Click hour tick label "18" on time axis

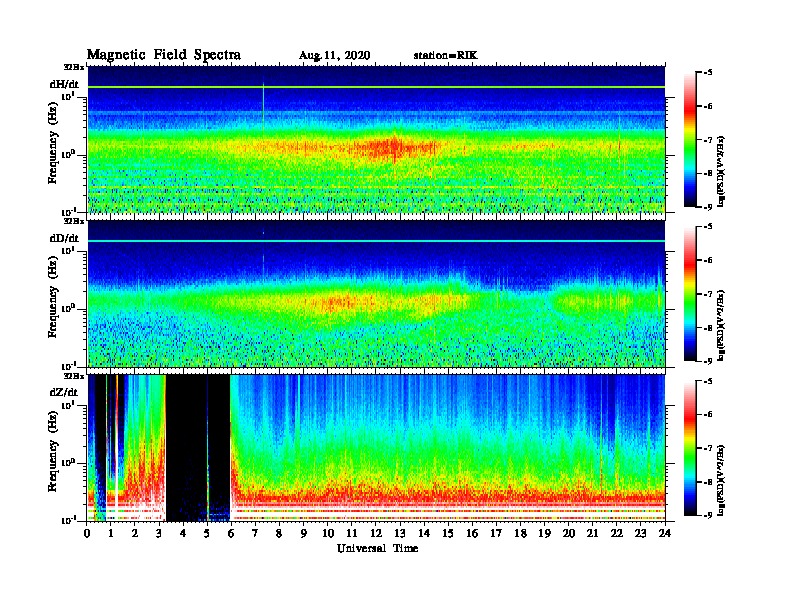[x=520, y=534]
